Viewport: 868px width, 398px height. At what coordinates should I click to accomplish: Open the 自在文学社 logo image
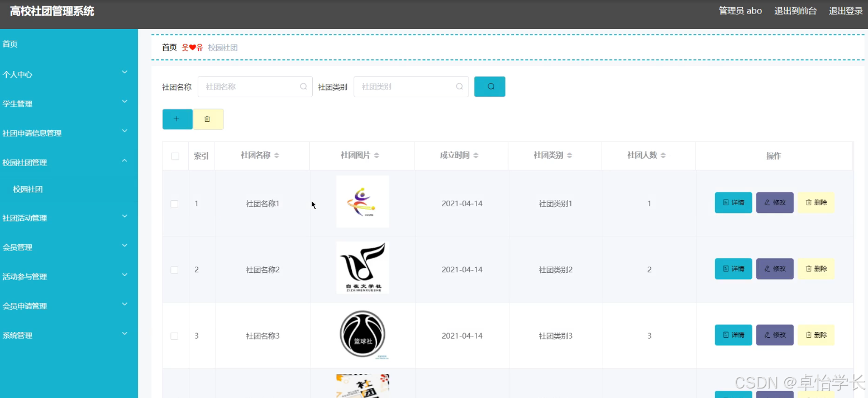coord(363,268)
